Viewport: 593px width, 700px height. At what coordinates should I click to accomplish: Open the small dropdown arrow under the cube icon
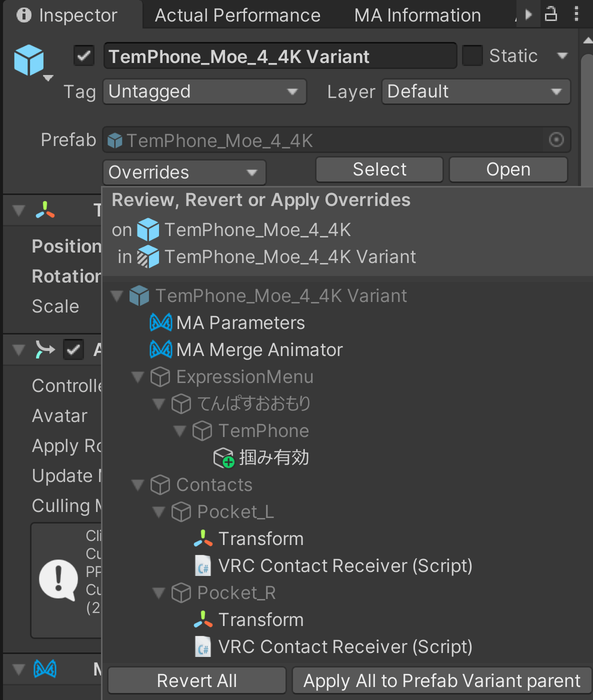pyautogui.click(x=48, y=78)
